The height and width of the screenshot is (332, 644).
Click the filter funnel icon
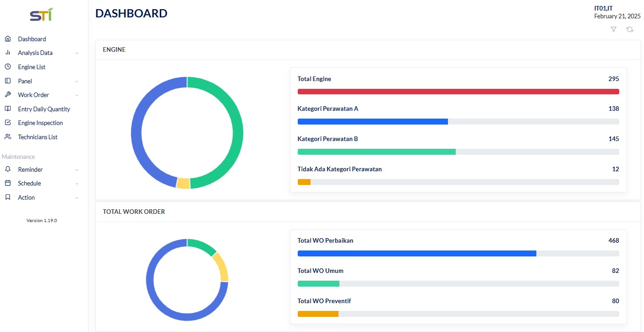[x=613, y=29]
